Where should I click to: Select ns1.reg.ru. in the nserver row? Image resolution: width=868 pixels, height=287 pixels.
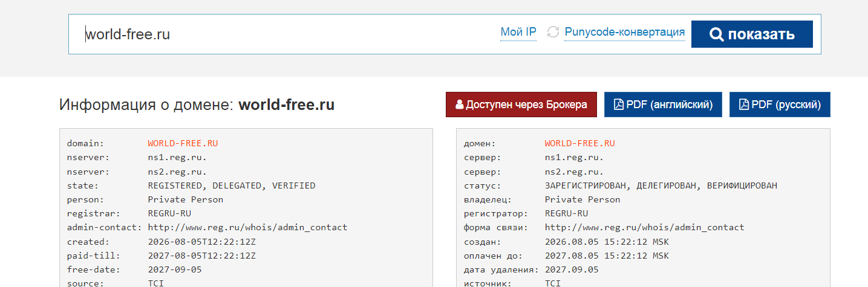[177, 158]
